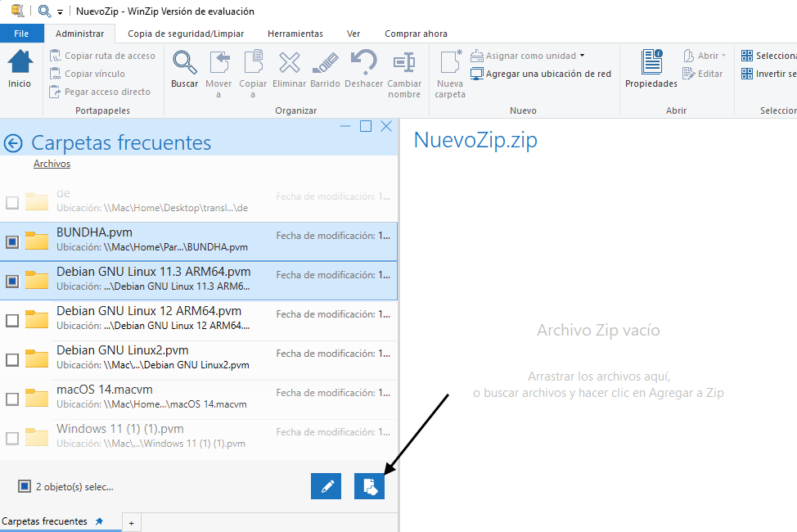Uncheck Debian GNU Linux 11.3 ARM64.pvm checkbox

click(x=12, y=281)
